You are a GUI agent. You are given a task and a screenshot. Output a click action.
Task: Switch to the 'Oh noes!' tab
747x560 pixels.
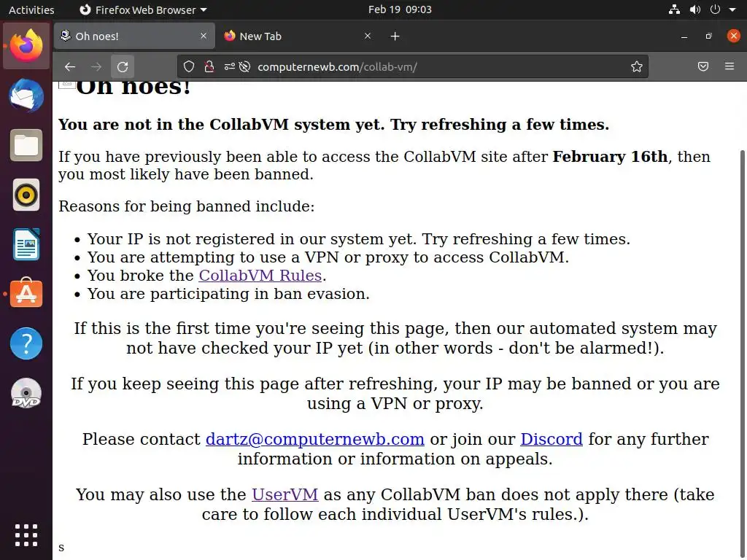click(x=134, y=36)
